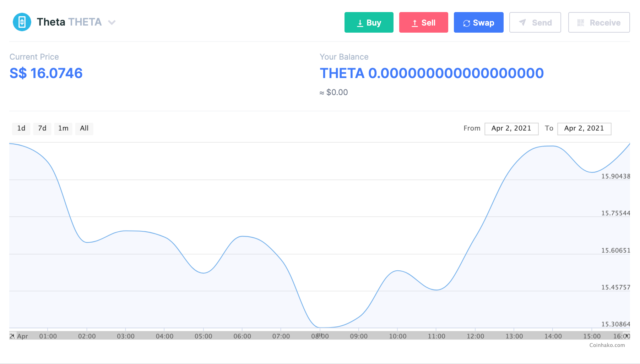Click the Send button
The height and width of the screenshot is (364, 640).
[535, 22]
